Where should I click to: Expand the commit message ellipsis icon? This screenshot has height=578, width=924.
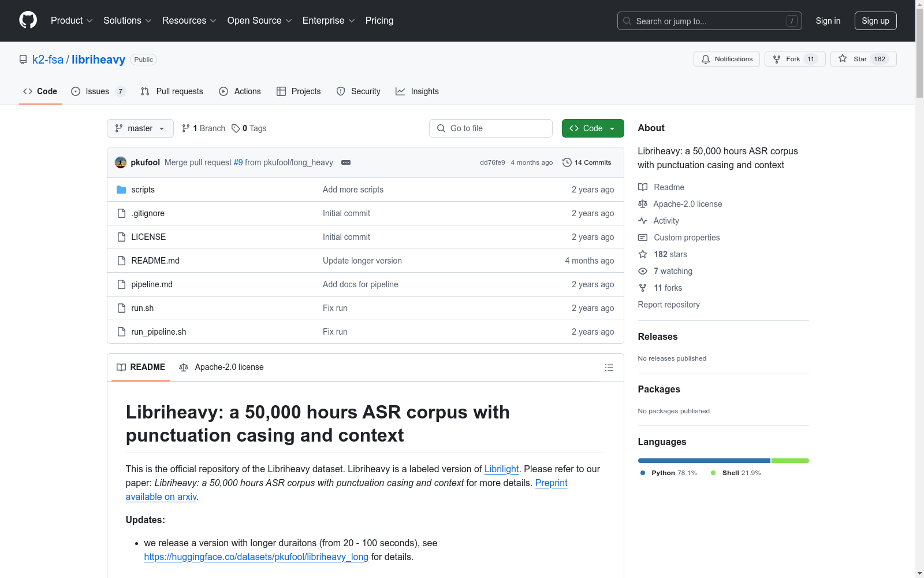[x=346, y=162]
